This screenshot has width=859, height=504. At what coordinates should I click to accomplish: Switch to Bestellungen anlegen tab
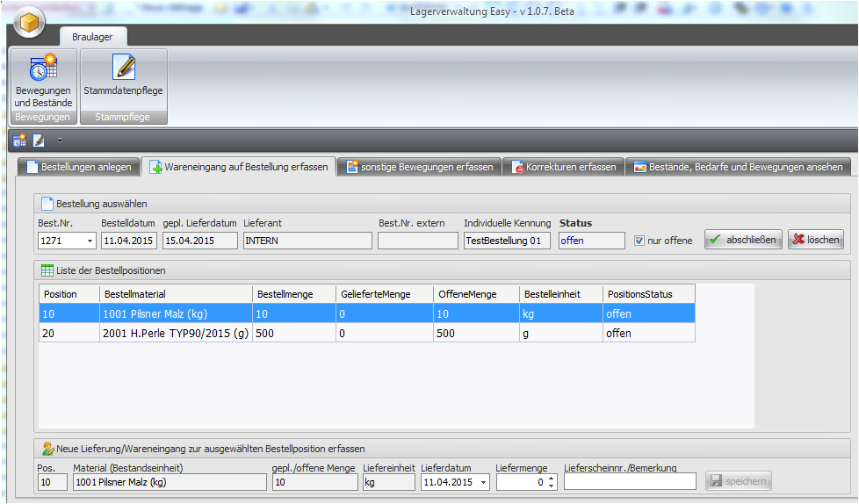(x=78, y=167)
